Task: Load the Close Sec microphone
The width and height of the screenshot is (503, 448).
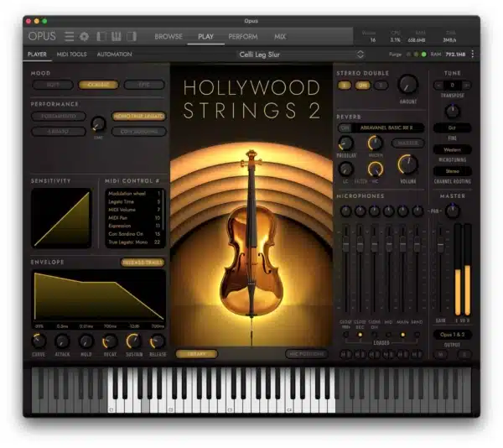Action: pyautogui.click(x=360, y=335)
